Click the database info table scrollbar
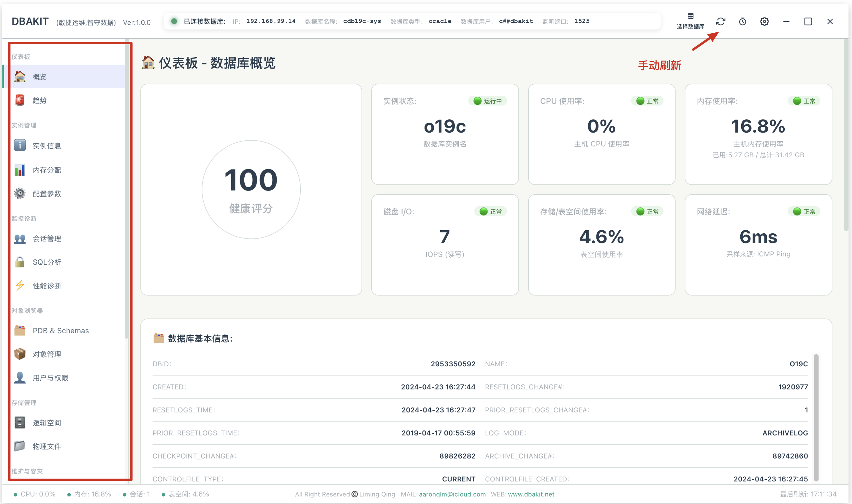852x504 pixels. coord(816,417)
